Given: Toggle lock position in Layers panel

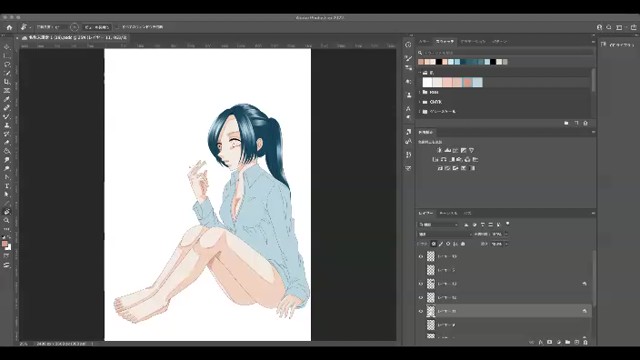Looking at the screenshot, I should pyautogui.click(x=448, y=244).
